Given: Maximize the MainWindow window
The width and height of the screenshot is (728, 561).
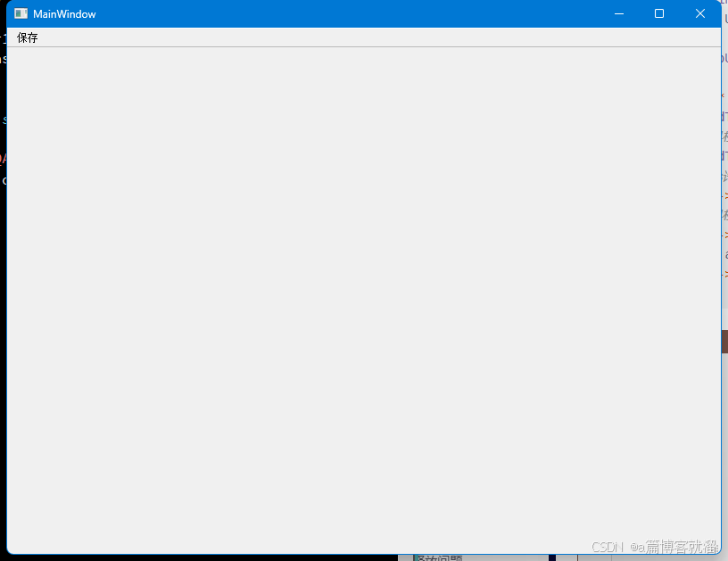Looking at the screenshot, I should click(x=659, y=14).
